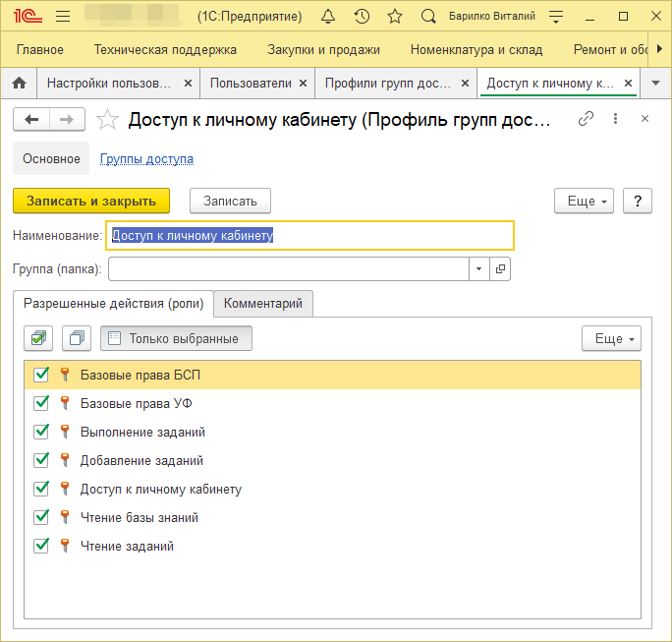
Task: Click the search magnifier icon
Action: pyautogui.click(x=428, y=17)
